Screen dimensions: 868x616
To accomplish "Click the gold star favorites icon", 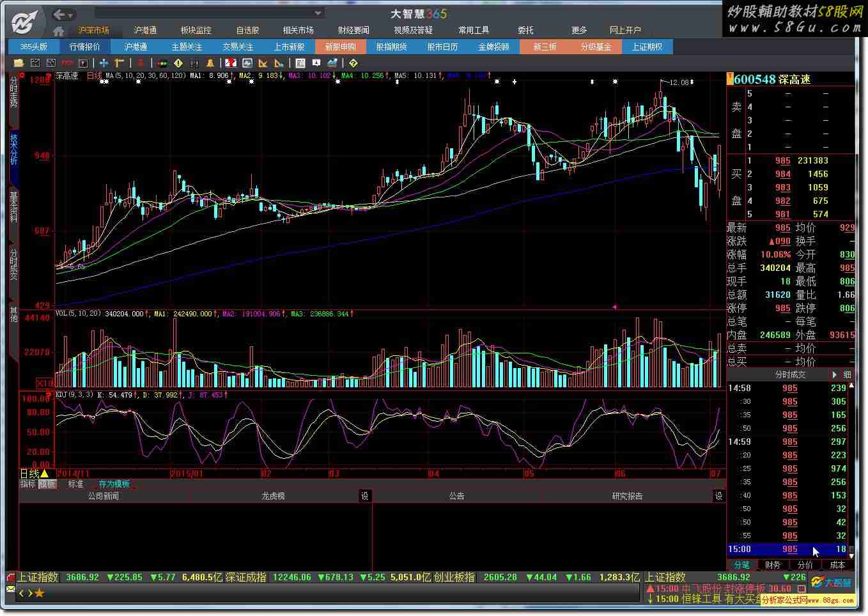I will click(x=39, y=593).
